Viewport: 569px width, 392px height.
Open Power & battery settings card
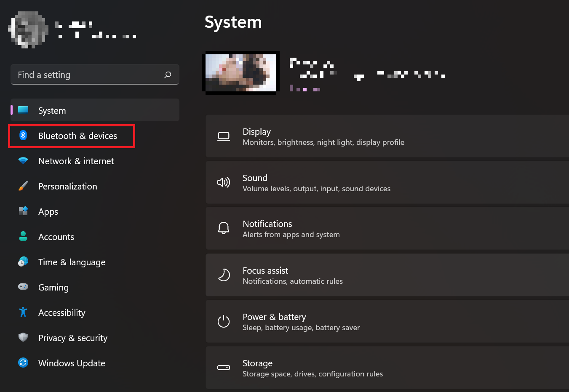tap(387, 321)
